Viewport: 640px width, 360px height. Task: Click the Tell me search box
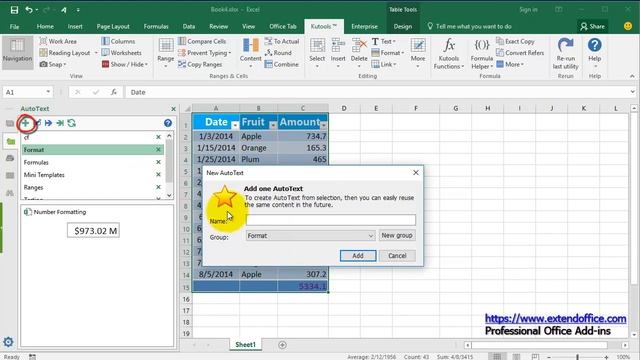click(469, 26)
